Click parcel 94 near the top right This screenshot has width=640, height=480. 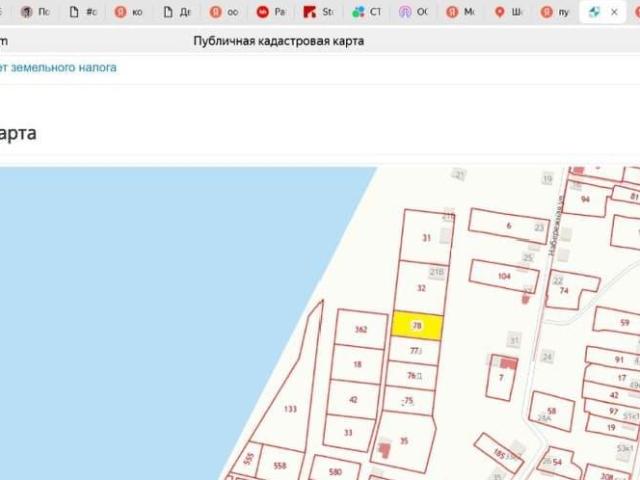(585, 199)
